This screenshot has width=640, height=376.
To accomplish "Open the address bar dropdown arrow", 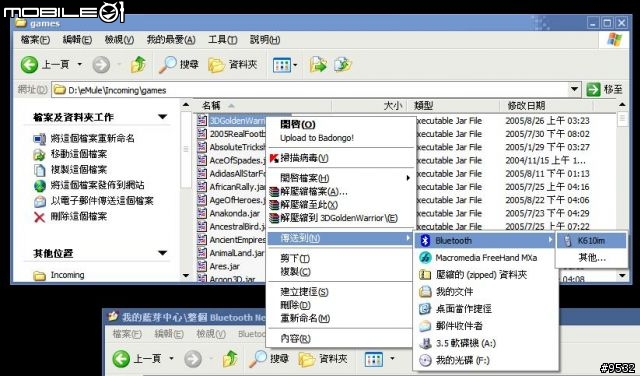I will coord(574,89).
